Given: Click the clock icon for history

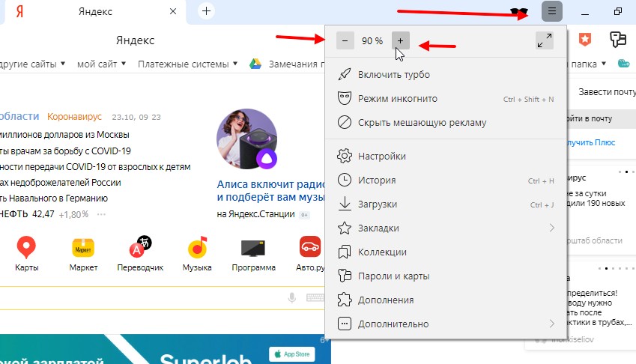Looking at the screenshot, I should pyautogui.click(x=345, y=180).
